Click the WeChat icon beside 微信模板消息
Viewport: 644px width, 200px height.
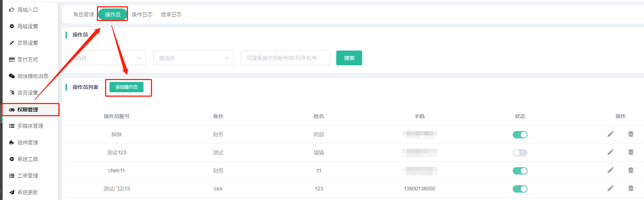12,76
